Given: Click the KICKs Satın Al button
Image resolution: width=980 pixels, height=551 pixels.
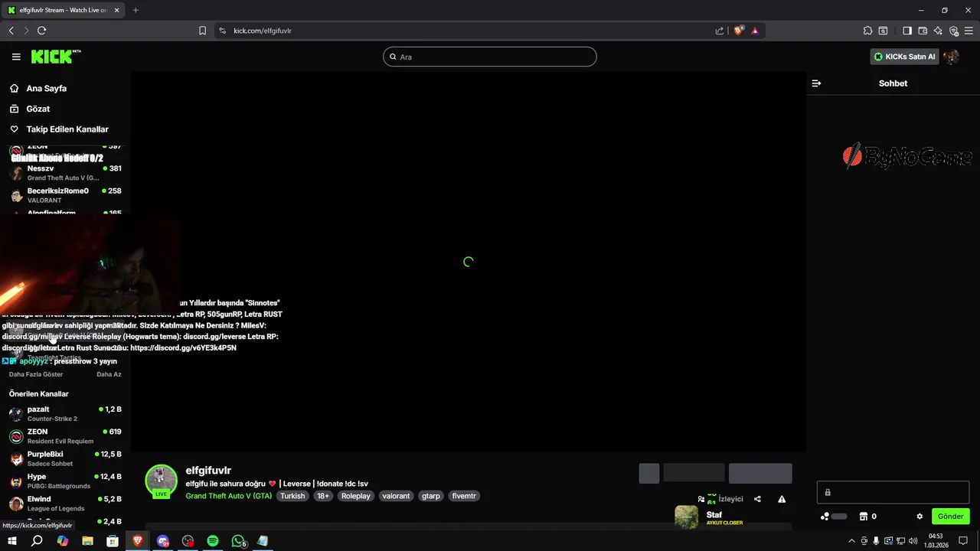Looking at the screenshot, I should (905, 57).
